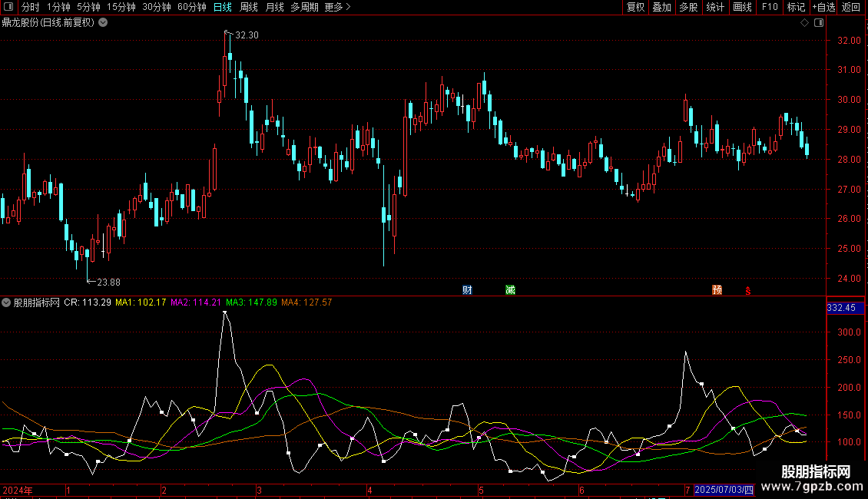The height and width of the screenshot is (499, 868).
Task: Open 多周期 multi-period view
Action: point(304,7)
